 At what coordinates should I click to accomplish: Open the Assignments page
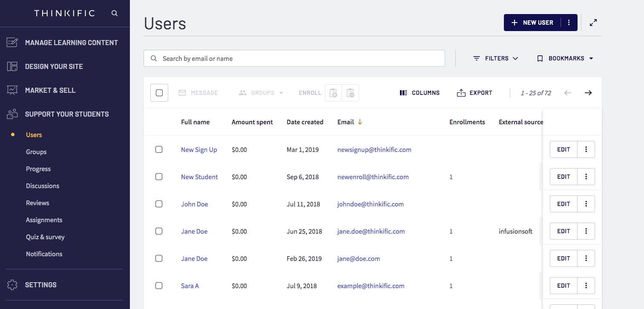[44, 220]
